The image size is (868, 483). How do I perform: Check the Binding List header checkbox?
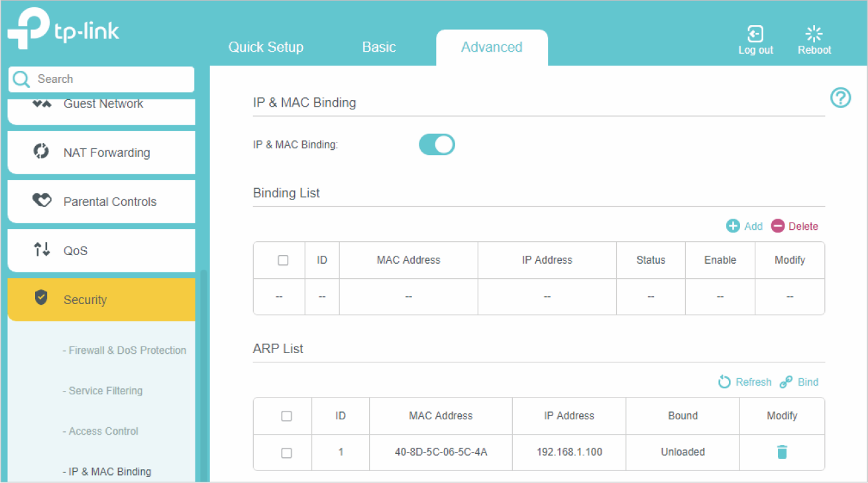click(x=283, y=260)
